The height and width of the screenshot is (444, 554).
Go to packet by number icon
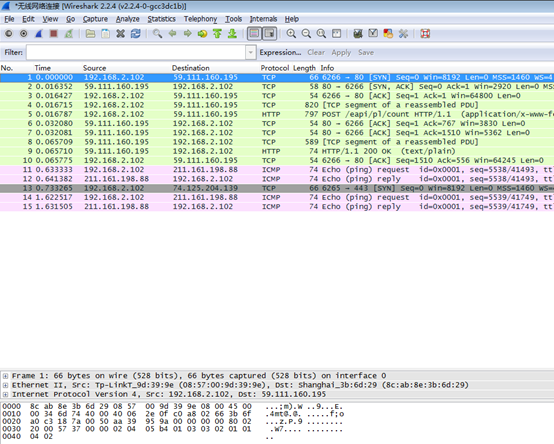click(202, 34)
